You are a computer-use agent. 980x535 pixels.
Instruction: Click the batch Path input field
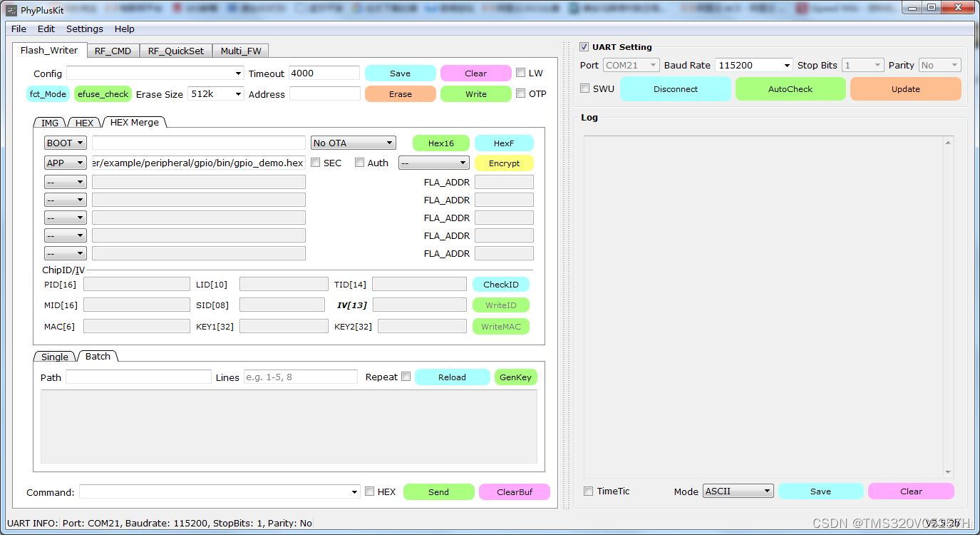tap(138, 377)
